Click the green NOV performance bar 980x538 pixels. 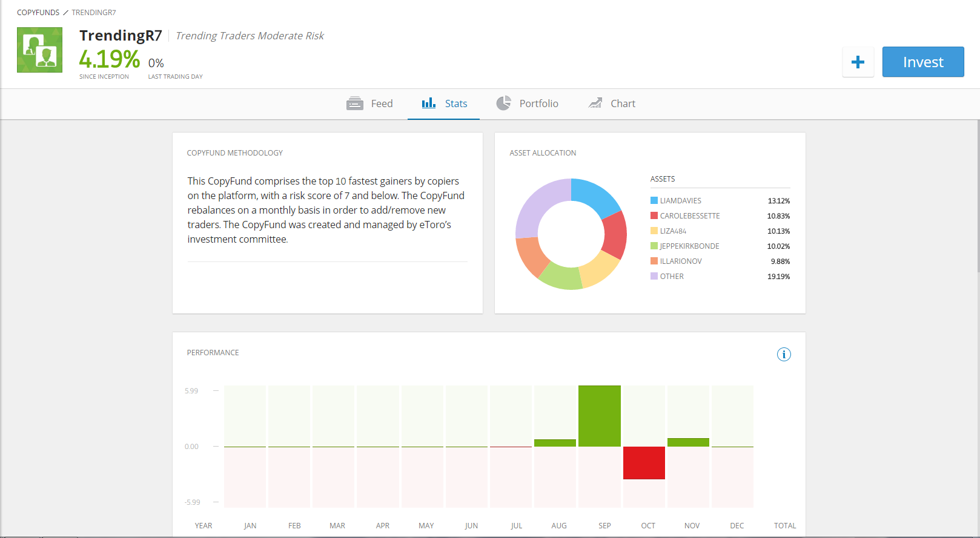click(688, 442)
